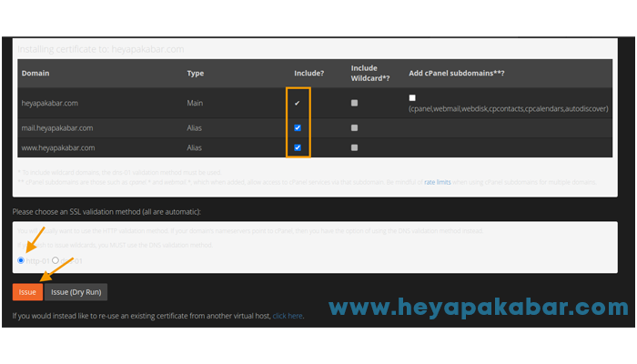Click the Type column header

click(x=196, y=73)
